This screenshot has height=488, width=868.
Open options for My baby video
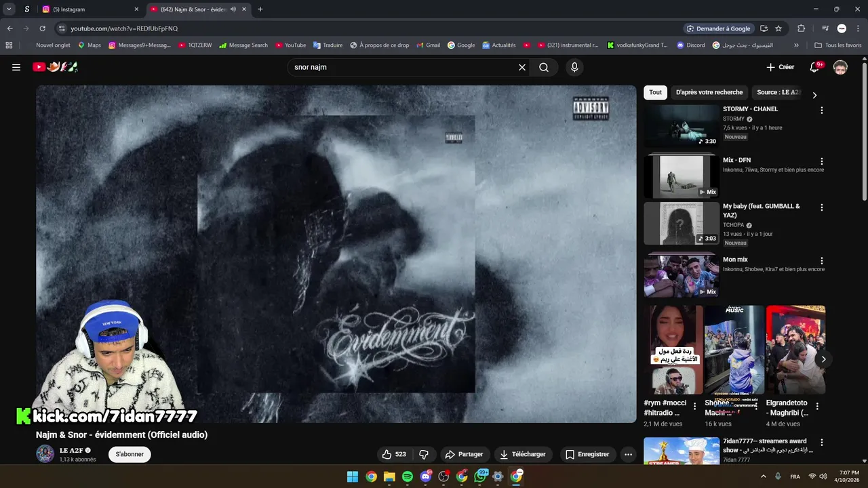point(821,207)
